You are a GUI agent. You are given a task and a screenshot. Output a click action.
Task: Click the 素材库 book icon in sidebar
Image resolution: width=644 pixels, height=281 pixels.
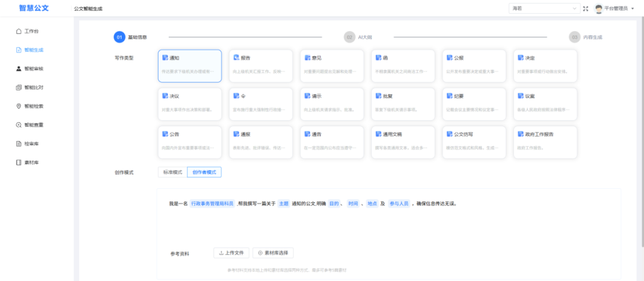pyautogui.click(x=18, y=163)
